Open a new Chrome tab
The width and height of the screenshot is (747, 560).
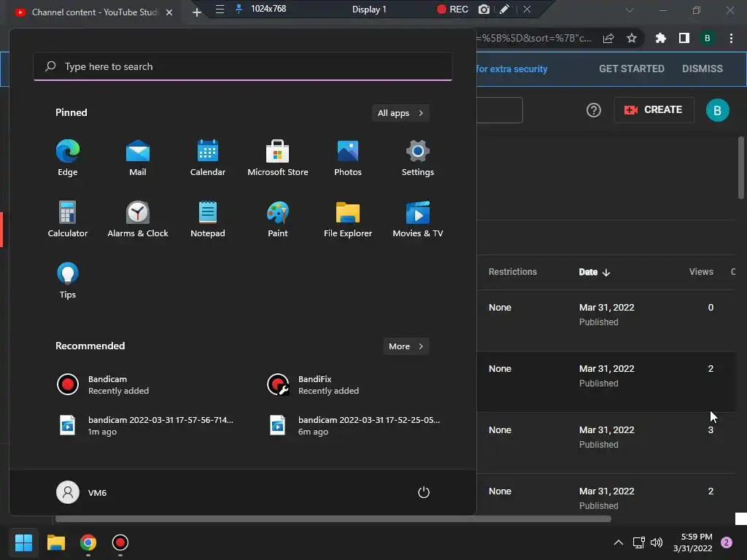pos(197,12)
